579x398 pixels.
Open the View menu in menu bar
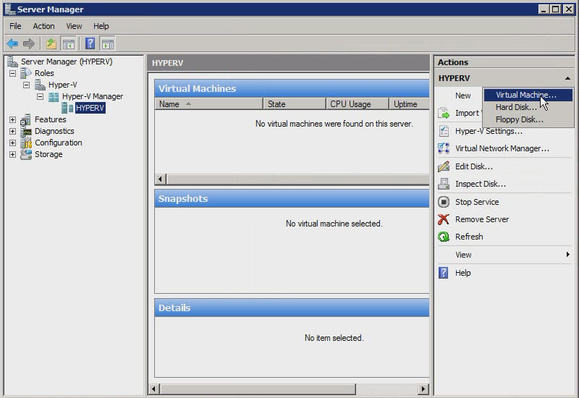[x=74, y=26]
